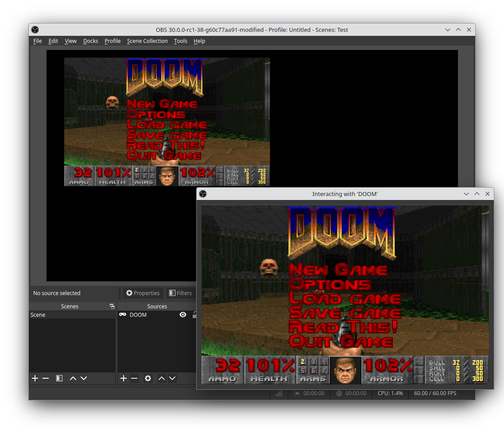
Task: Click 'Quit Game' in the interact window
Action: click(x=341, y=341)
